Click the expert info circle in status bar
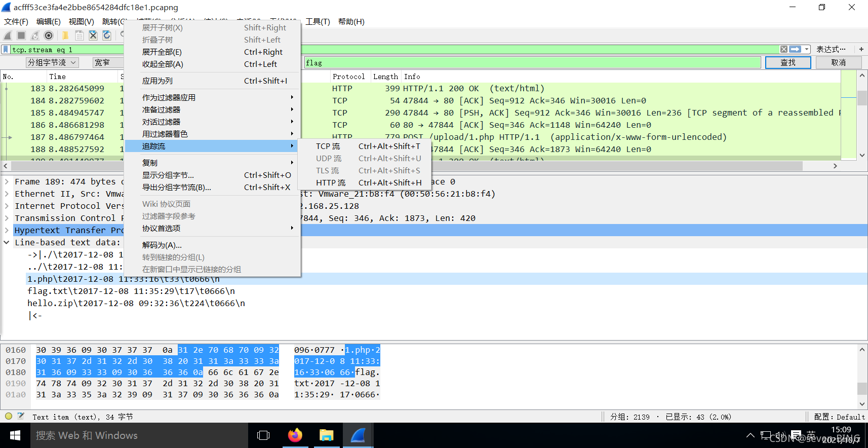This screenshot has height=448, width=868. coord(9,416)
